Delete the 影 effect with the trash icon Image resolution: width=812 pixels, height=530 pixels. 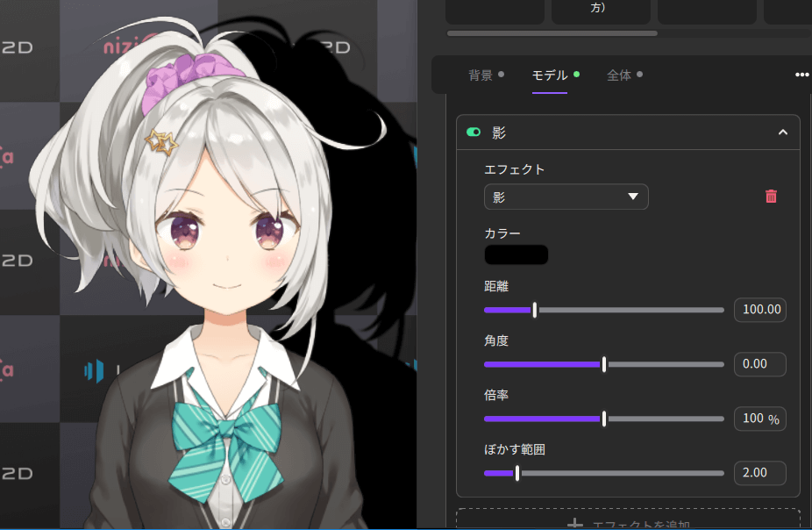click(x=771, y=197)
